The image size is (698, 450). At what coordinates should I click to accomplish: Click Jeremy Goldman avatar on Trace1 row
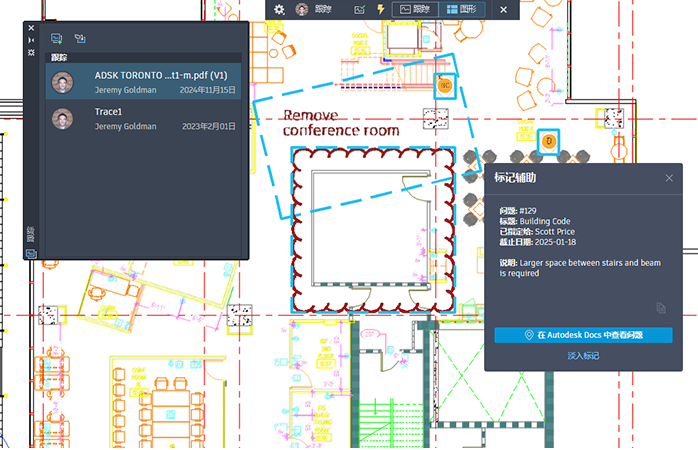click(62, 119)
